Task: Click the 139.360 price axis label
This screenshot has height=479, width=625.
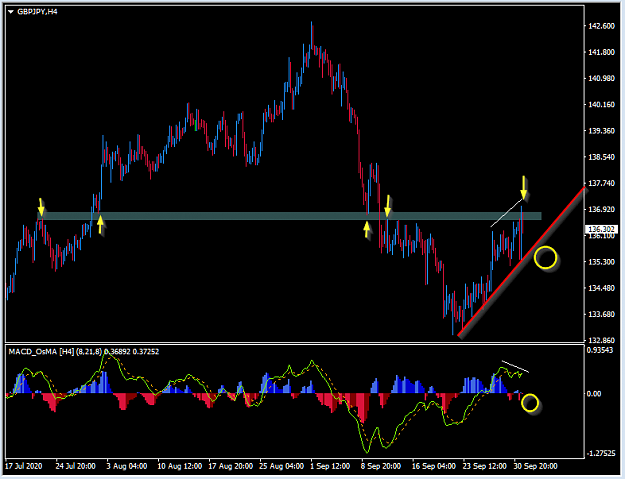Action: click(x=601, y=131)
